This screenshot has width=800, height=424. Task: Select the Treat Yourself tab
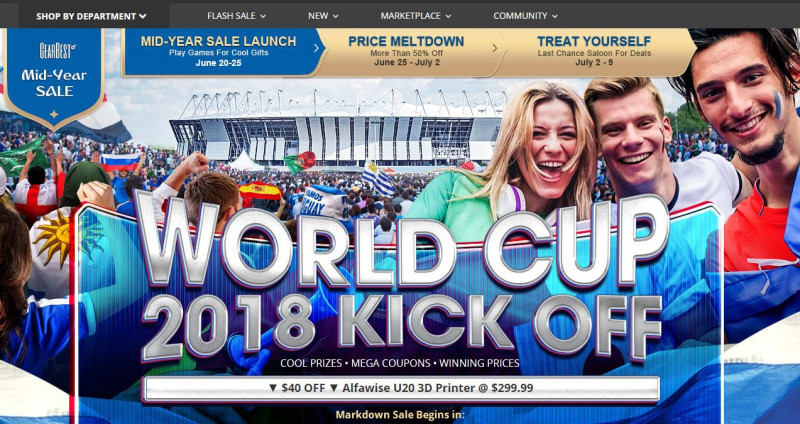click(x=594, y=52)
